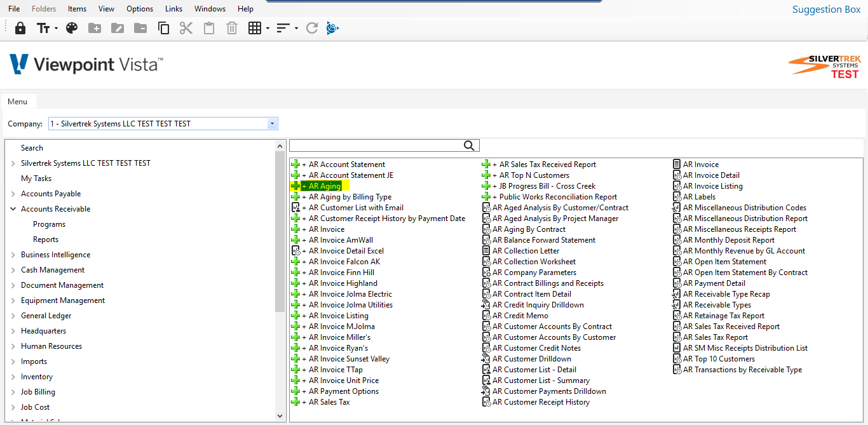The height and width of the screenshot is (425, 868).
Task: Click the menu search input field
Action: [x=376, y=146]
